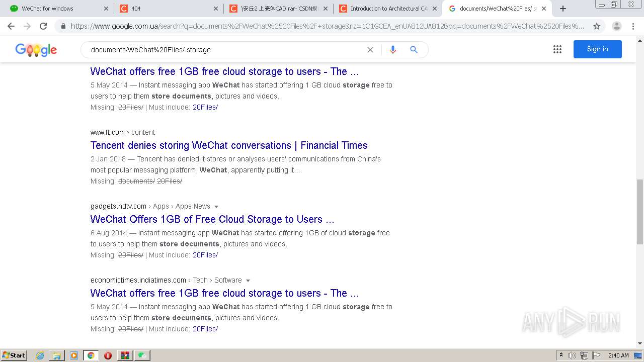Clear the search query with the X
This screenshot has width=644, height=362.
[370, 50]
